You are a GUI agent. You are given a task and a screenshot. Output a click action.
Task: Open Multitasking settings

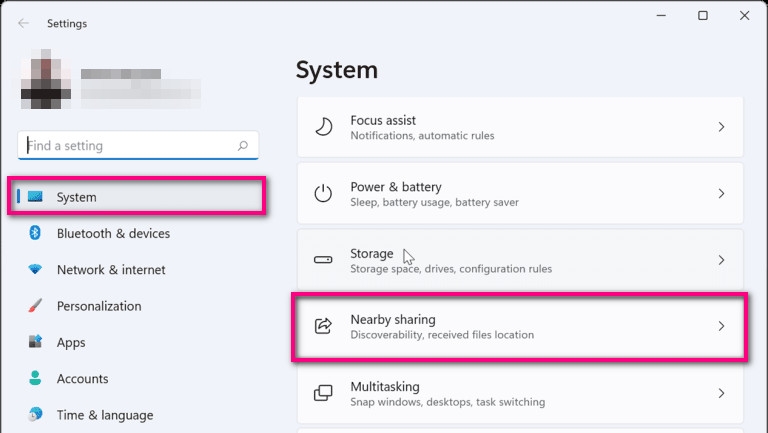(520, 393)
